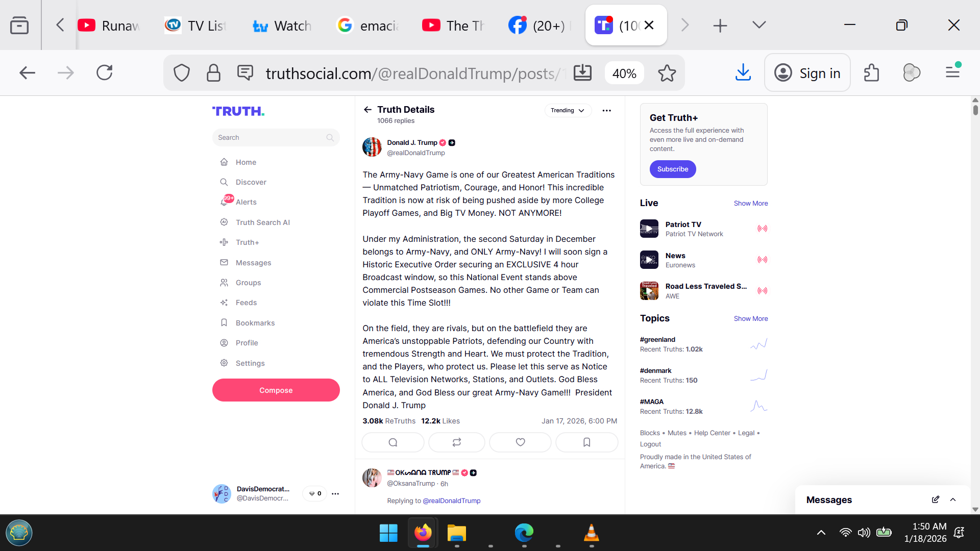Click the 40% zoom level indicator
This screenshot has height=551, width=980.
pos(624,73)
